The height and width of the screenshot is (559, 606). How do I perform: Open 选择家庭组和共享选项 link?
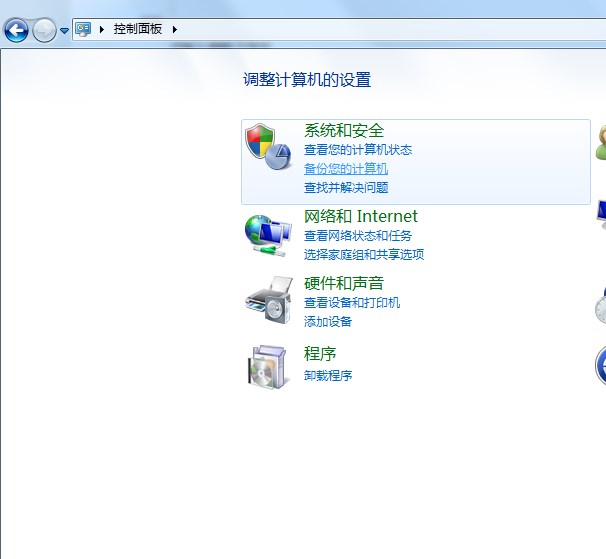364,254
